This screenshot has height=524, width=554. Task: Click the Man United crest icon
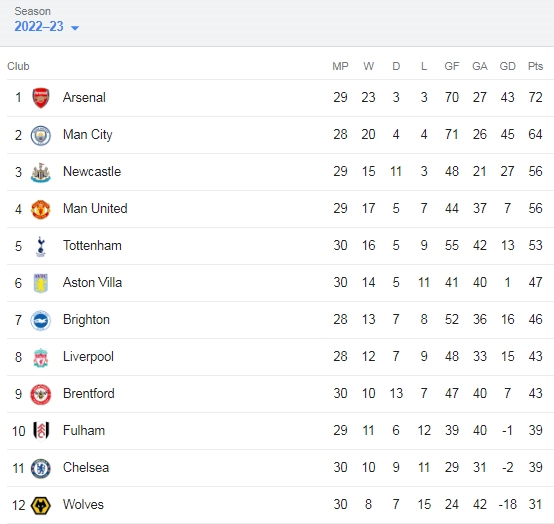pos(41,209)
